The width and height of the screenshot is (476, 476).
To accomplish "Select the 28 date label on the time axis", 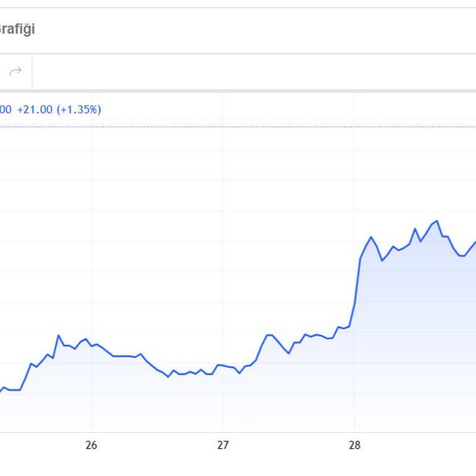I will (x=355, y=444).
